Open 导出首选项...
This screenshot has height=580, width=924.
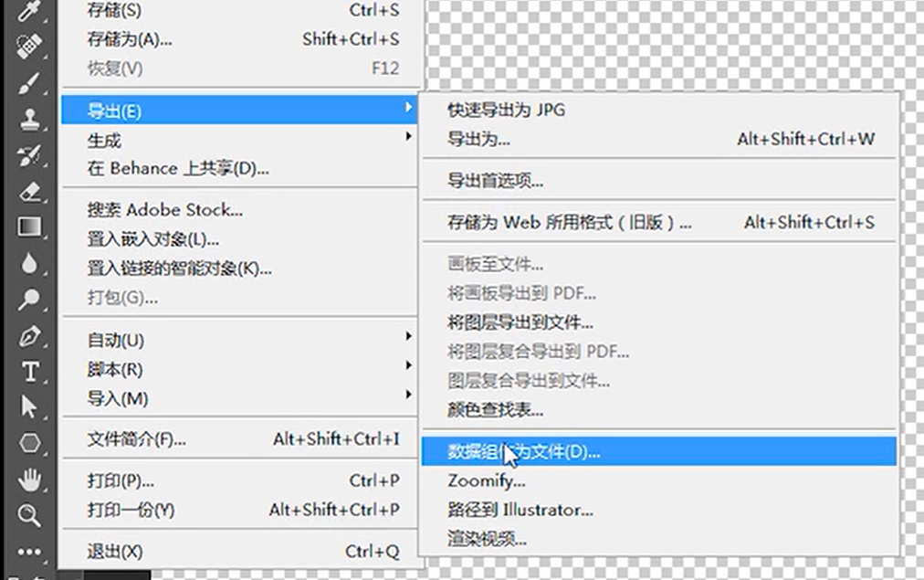coord(659,180)
